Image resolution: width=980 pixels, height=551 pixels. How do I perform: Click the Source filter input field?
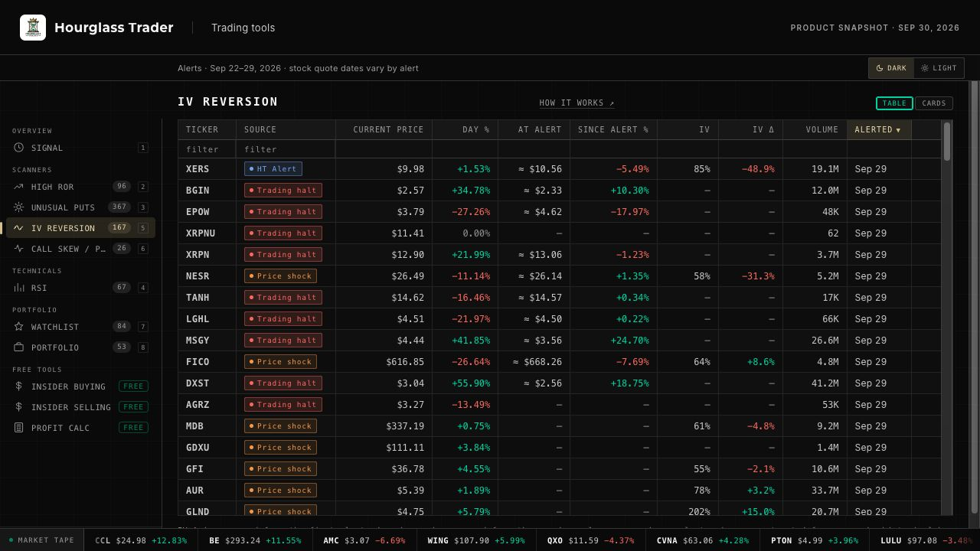[286, 149]
